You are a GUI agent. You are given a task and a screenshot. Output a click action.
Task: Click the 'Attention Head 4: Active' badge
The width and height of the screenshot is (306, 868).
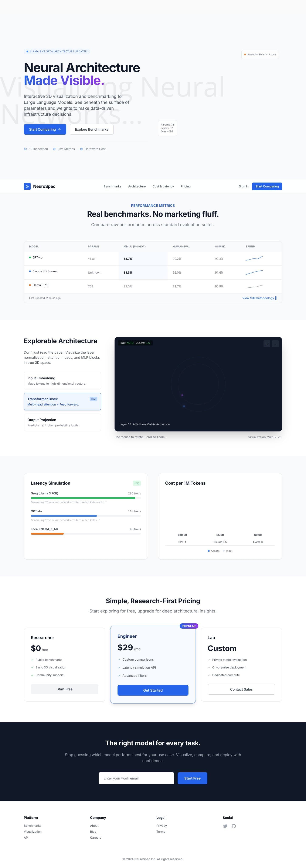point(260,55)
